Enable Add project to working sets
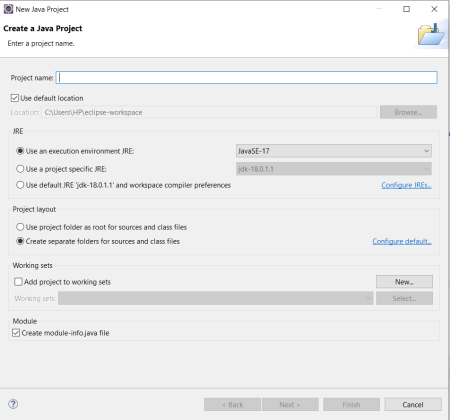 pos(18,282)
